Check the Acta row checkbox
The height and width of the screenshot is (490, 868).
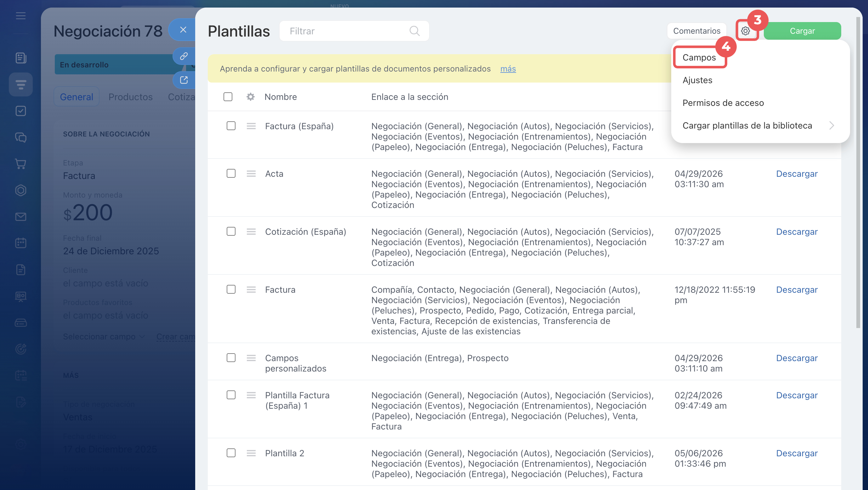[x=231, y=173]
